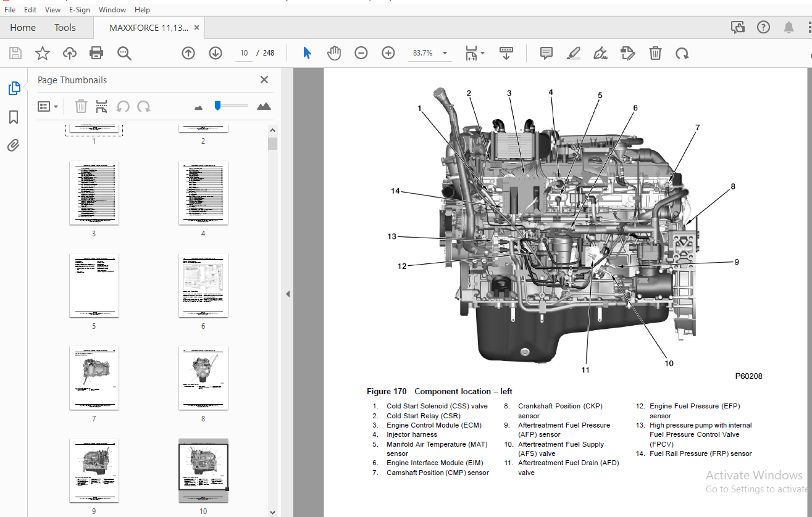Viewport: 812px width, 517px height.
Task: Select page 8 thumbnail
Action: click(203, 378)
